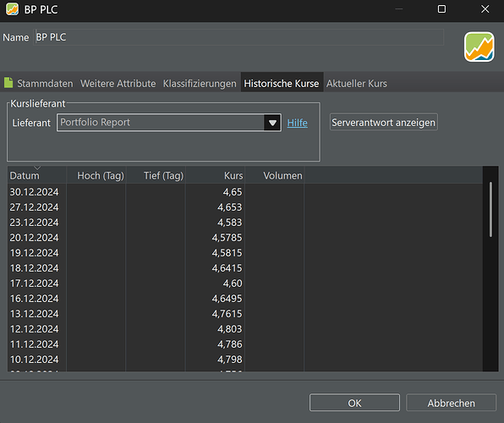This screenshot has height=423, width=504.
Task: Click Serverantwort anzeigen button
Action: click(x=383, y=122)
